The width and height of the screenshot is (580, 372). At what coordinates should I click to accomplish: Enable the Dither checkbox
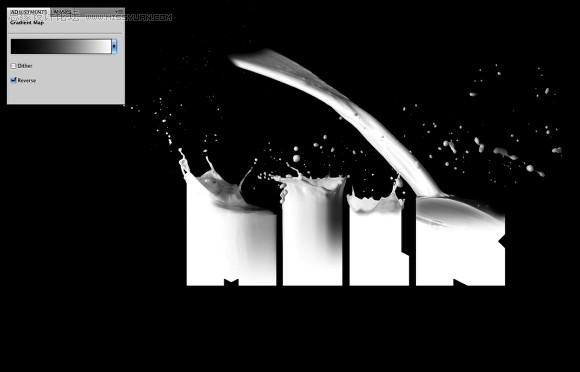pyautogui.click(x=14, y=66)
